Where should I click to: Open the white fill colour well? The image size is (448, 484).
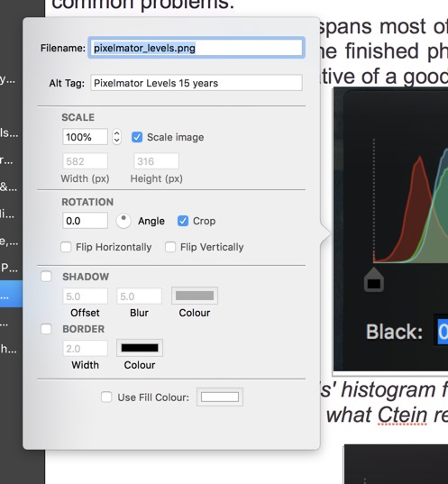pyautogui.click(x=220, y=397)
